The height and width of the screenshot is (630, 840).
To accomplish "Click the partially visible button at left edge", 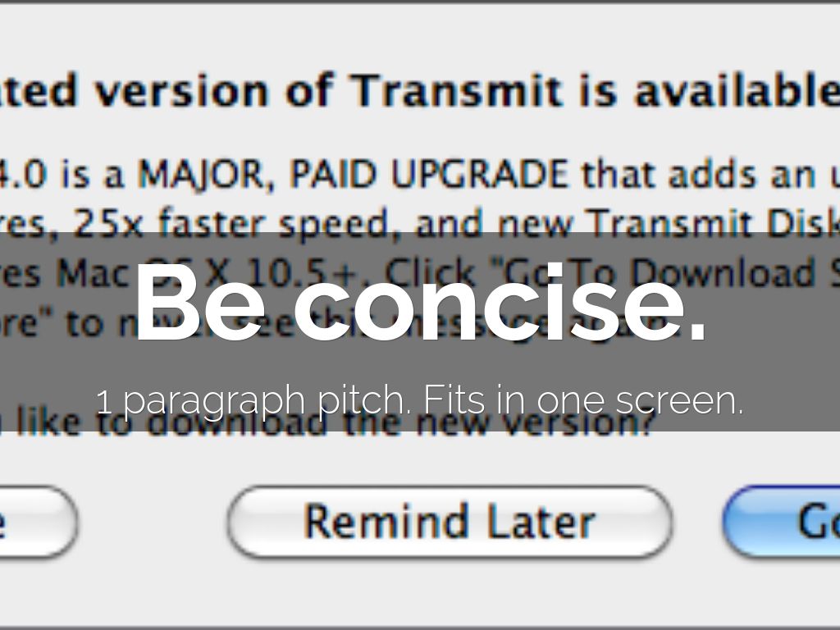I will click(x=33, y=523).
